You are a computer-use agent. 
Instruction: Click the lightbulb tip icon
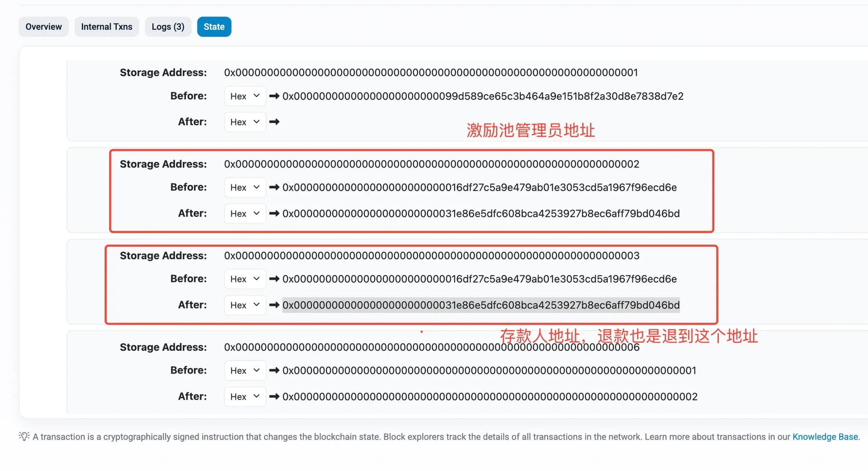(24, 436)
